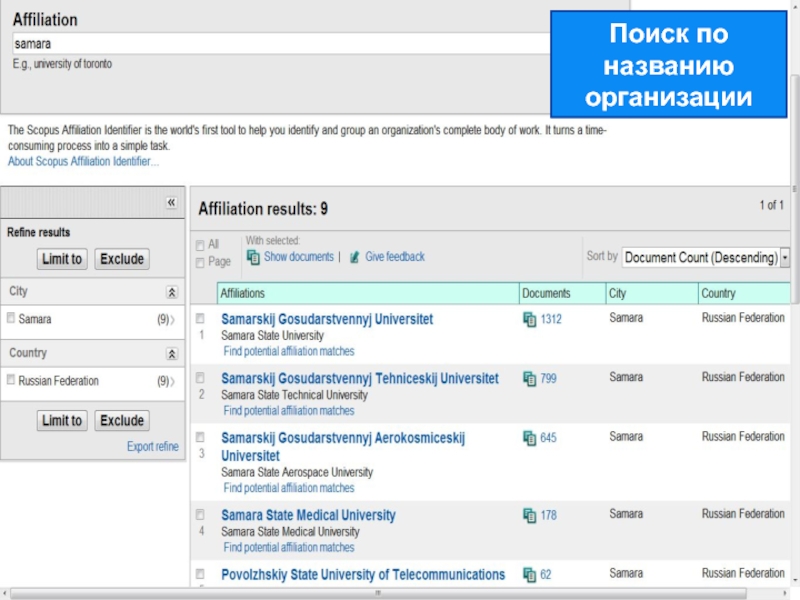
Task: Check the Samara city filter checkbox
Action: pos(11,319)
